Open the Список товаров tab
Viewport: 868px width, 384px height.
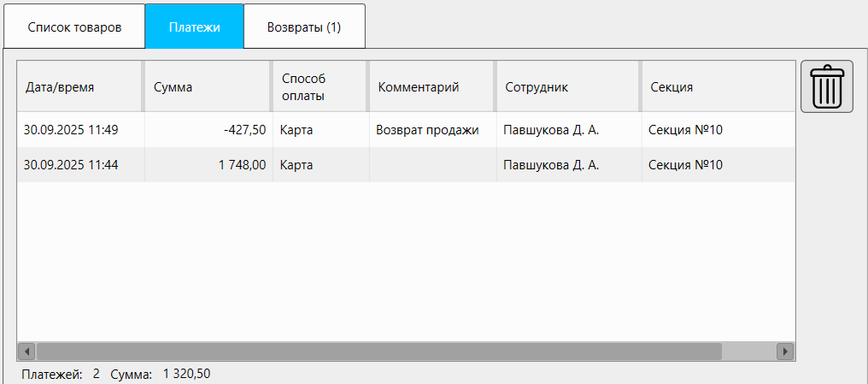coord(74,27)
